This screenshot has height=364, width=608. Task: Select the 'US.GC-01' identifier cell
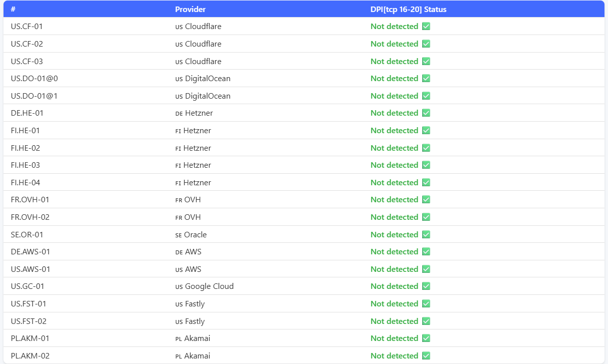click(x=28, y=286)
